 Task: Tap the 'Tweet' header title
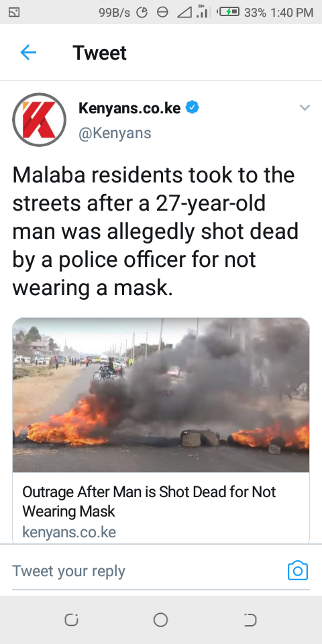100,53
